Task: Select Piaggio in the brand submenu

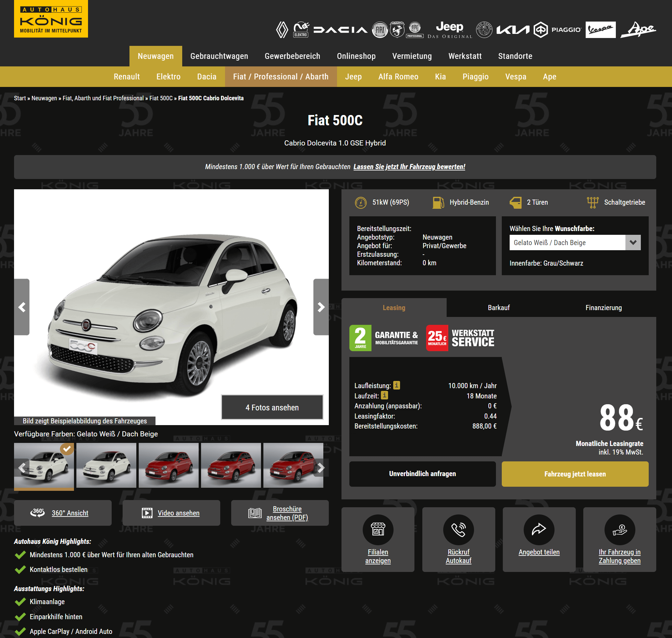Action: click(x=476, y=77)
